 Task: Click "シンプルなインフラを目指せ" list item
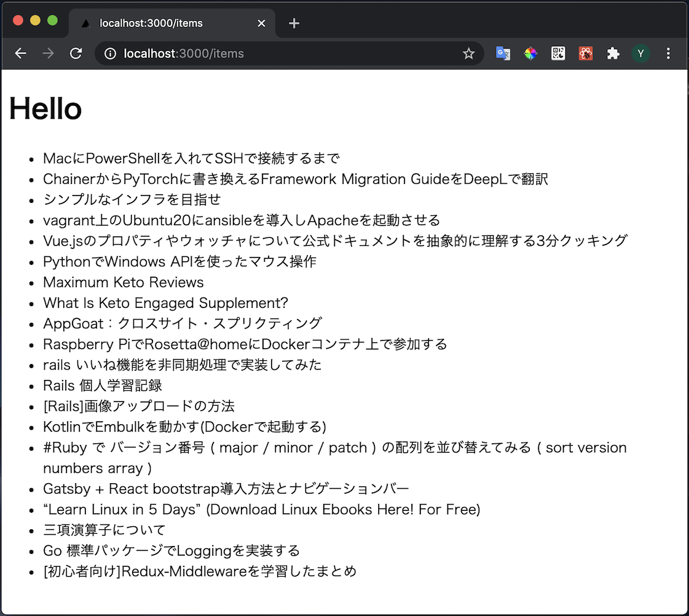click(x=132, y=199)
